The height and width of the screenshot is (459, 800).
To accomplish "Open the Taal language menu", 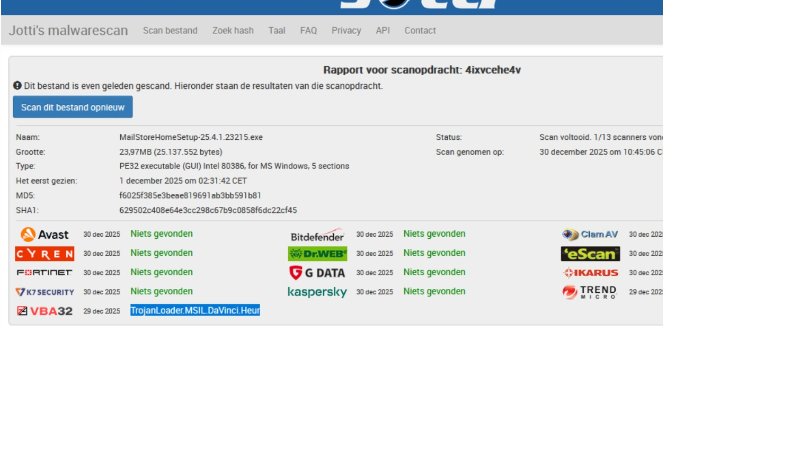I will click(277, 31).
